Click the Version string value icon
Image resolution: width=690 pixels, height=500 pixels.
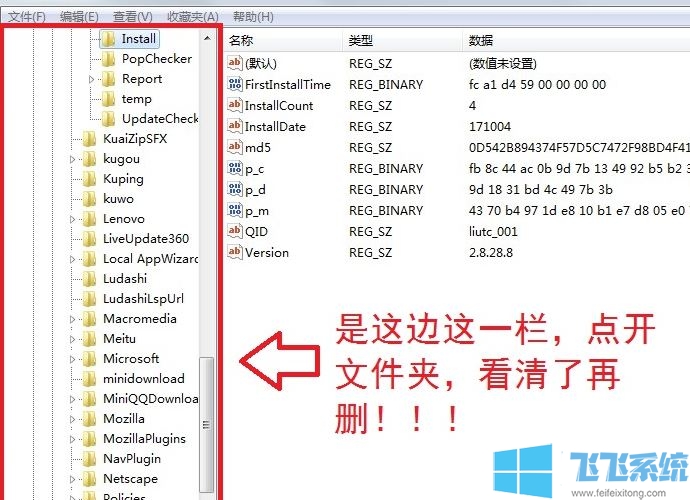tap(235, 252)
